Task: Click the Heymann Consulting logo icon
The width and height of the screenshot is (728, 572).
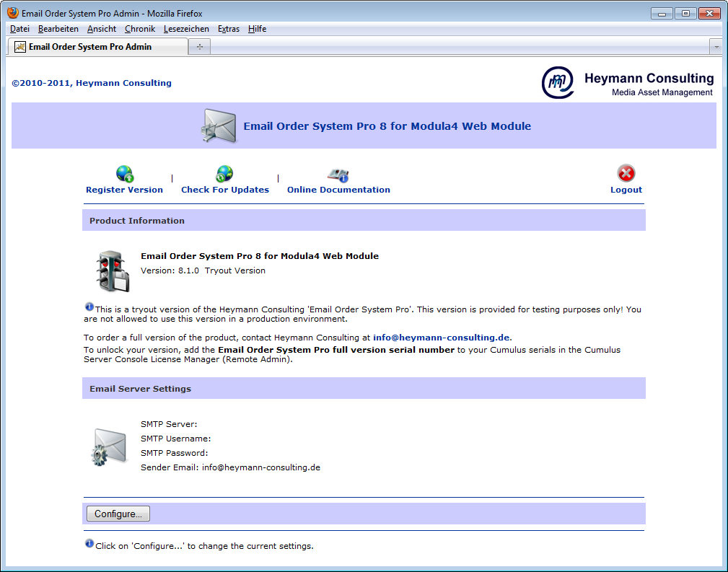Action: (x=558, y=82)
